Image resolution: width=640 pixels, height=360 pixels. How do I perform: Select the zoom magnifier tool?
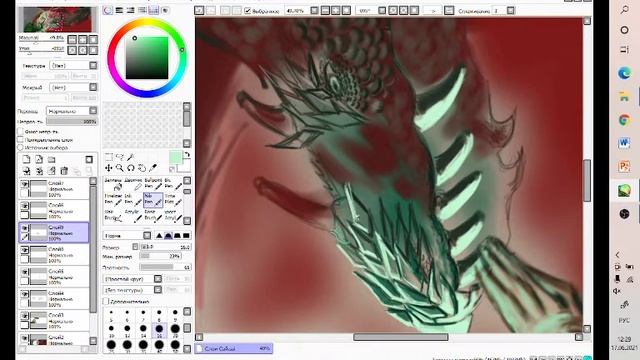pyautogui.click(x=120, y=168)
